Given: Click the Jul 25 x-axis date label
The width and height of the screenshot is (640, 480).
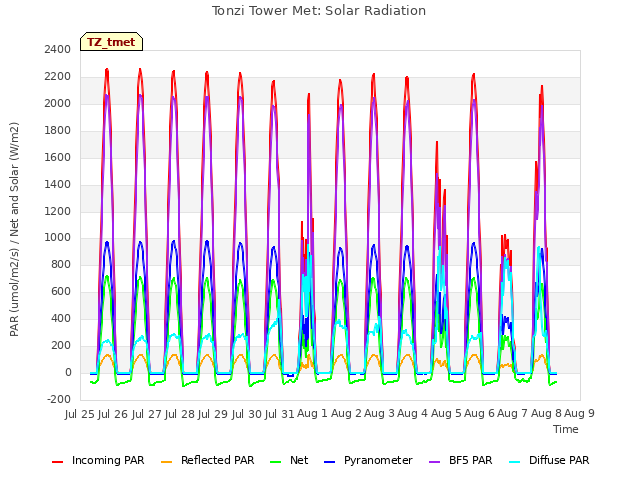Looking at the screenshot, I should point(80,414).
